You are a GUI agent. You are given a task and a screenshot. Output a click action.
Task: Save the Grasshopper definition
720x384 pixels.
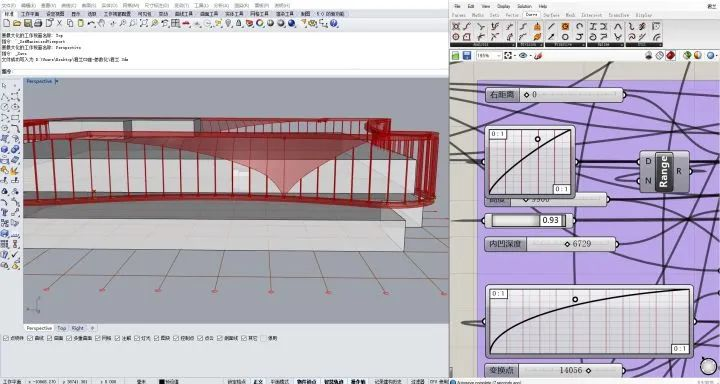tap(467, 56)
